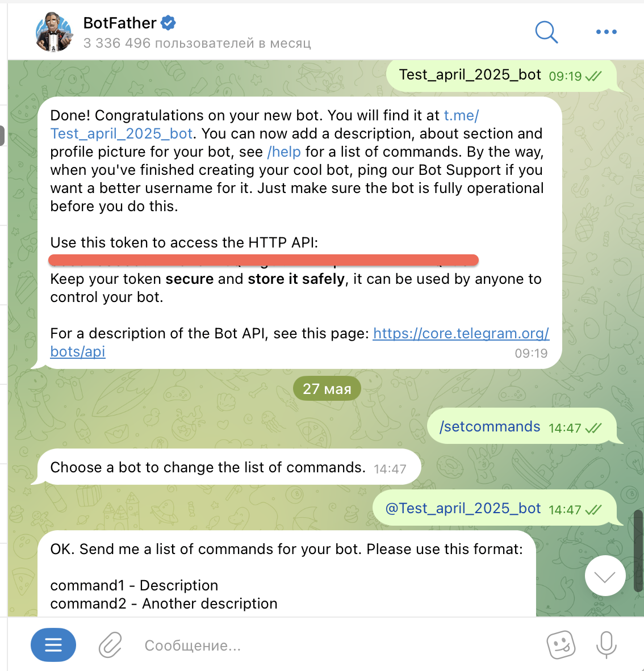
Task: Click BotFather profile avatar
Action: tap(53, 32)
